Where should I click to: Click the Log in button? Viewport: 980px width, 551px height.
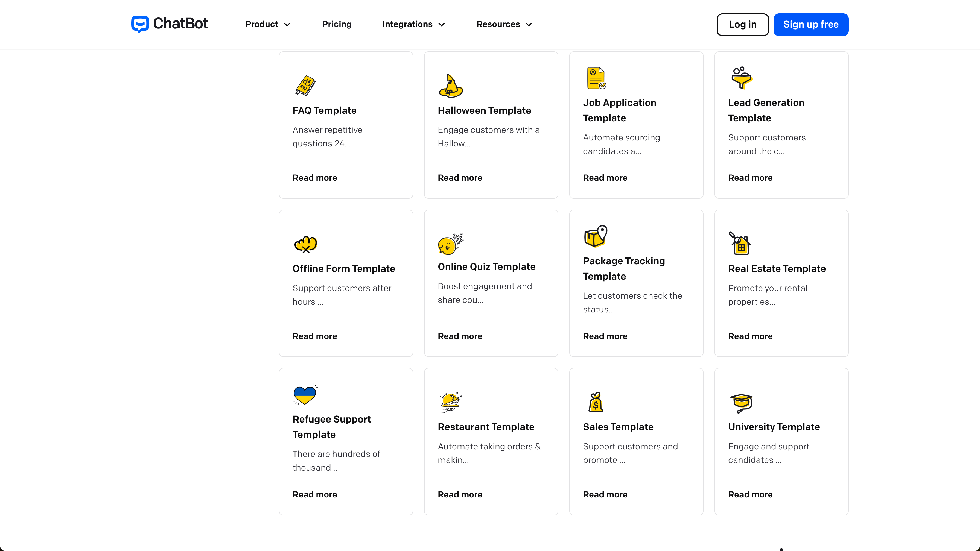click(x=743, y=25)
